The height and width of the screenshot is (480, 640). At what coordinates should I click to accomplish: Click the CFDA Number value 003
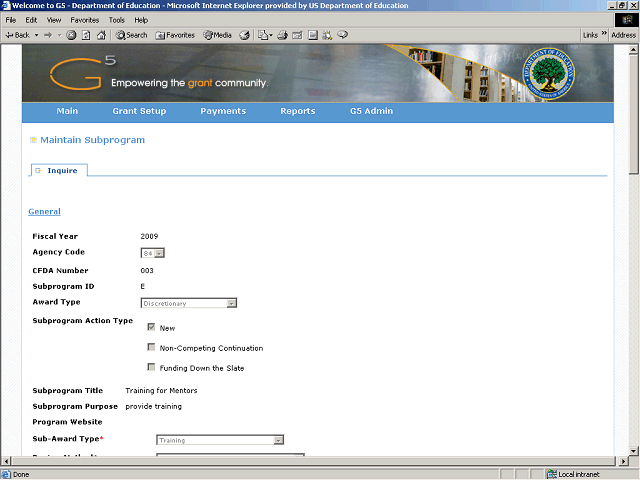(147, 271)
